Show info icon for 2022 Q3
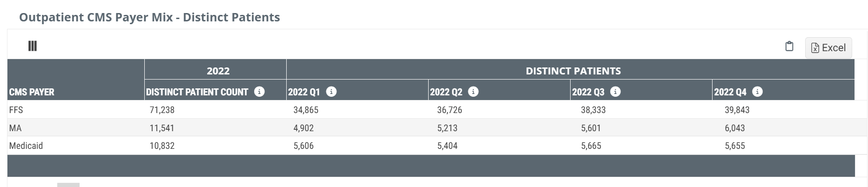 pyautogui.click(x=615, y=92)
